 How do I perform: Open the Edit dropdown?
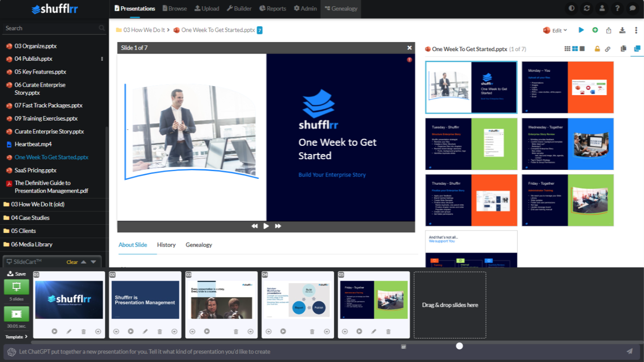(556, 30)
